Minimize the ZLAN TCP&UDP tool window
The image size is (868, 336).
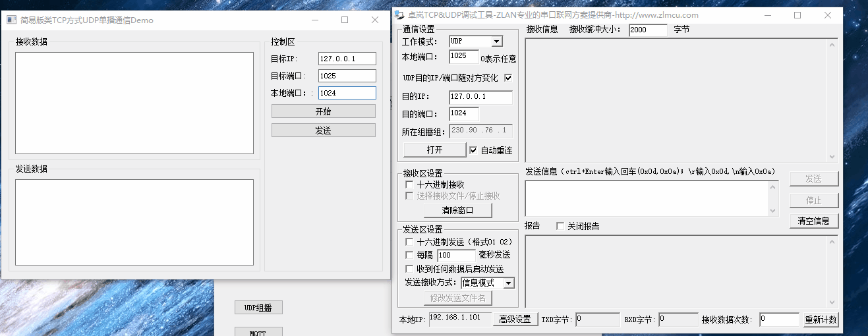[767, 14]
